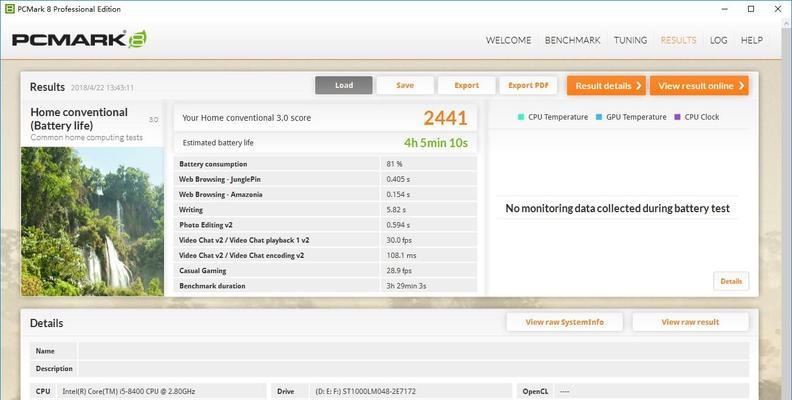The height and width of the screenshot is (400, 792).
Task: Open Result details
Action: (x=608, y=86)
